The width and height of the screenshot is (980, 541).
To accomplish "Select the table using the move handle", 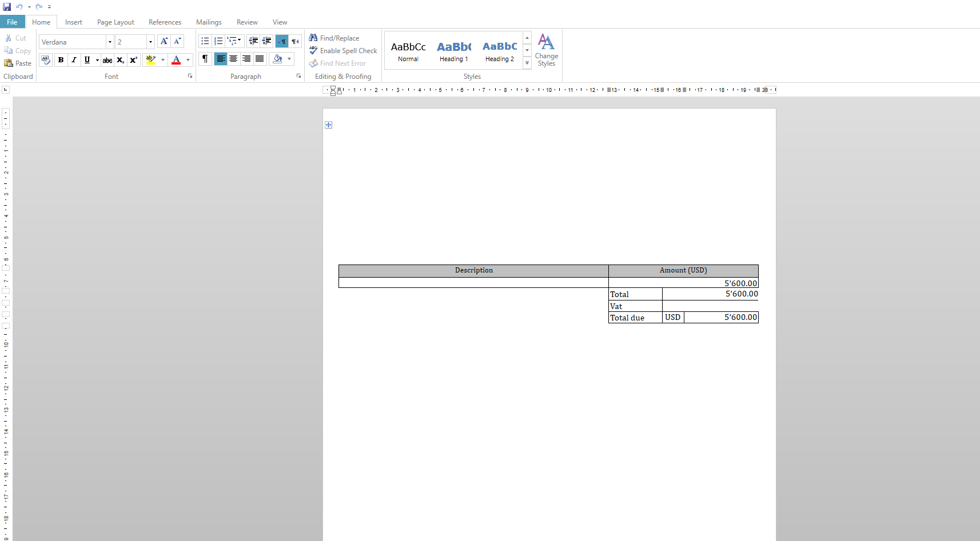I will pyautogui.click(x=329, y=125).
